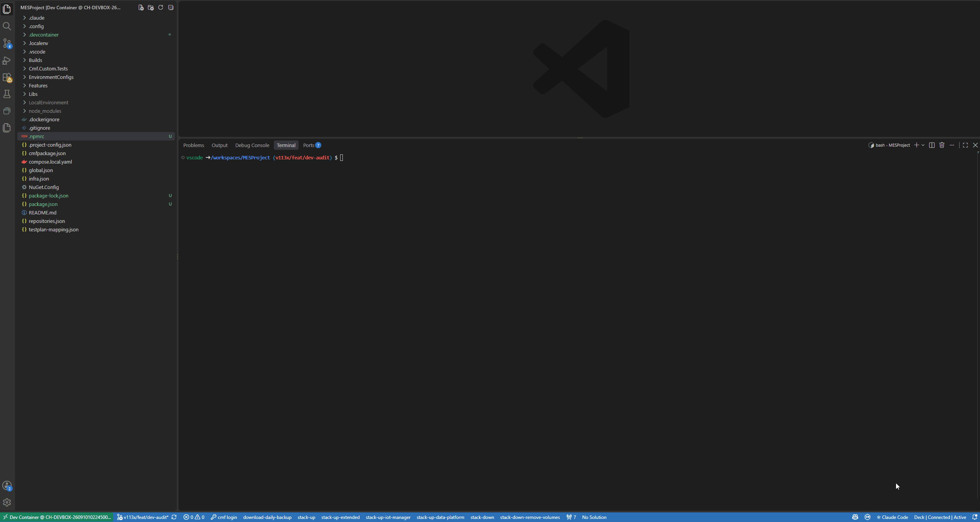Click the errors and warnings counter

tap(194, 517)
